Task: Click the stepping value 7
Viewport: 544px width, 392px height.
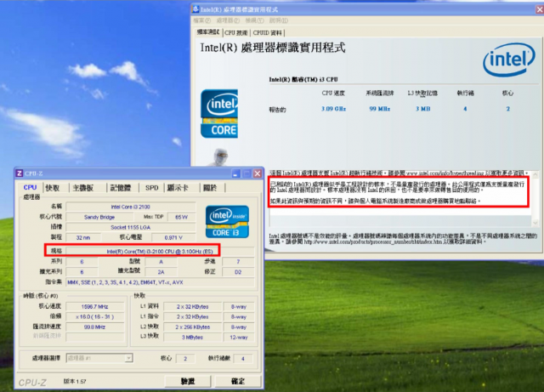Action: click(x=238, y=262)
